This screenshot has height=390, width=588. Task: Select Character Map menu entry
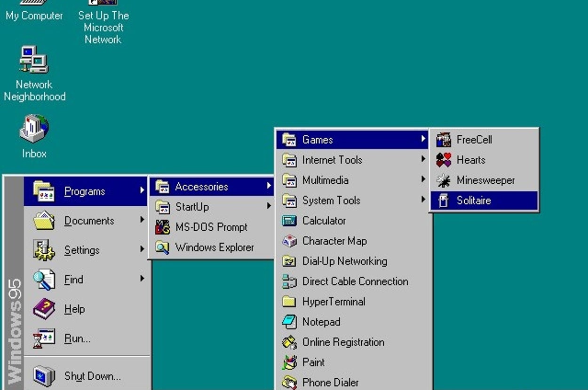(x=334, y=241)
